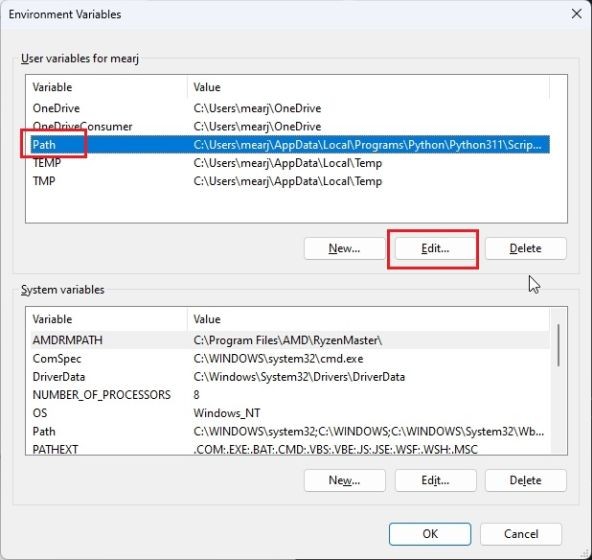
Task: Delete the selected user variable
Action: [526, 248]
